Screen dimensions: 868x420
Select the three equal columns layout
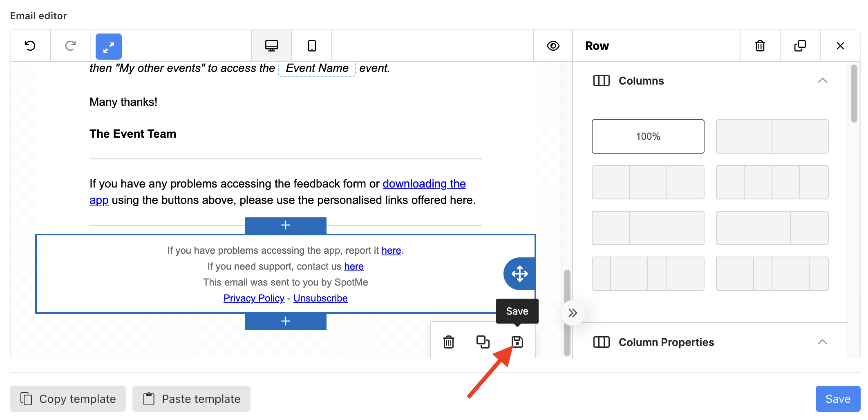click(648, 182)
